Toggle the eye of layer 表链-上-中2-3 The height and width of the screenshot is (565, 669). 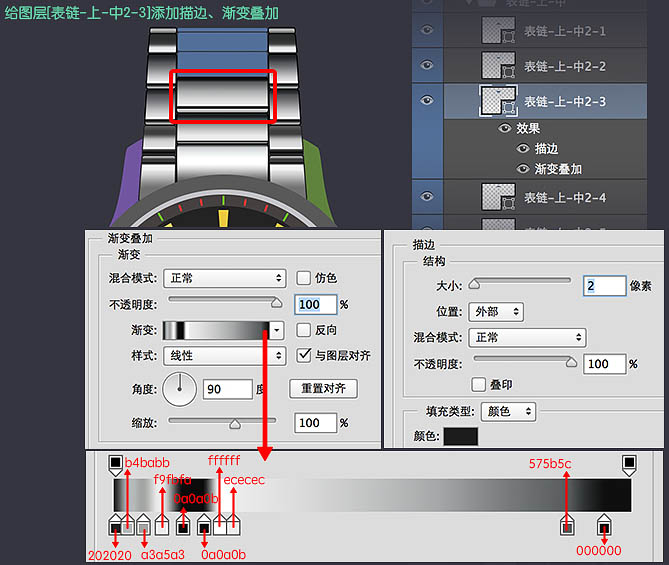tap(427, 100)
